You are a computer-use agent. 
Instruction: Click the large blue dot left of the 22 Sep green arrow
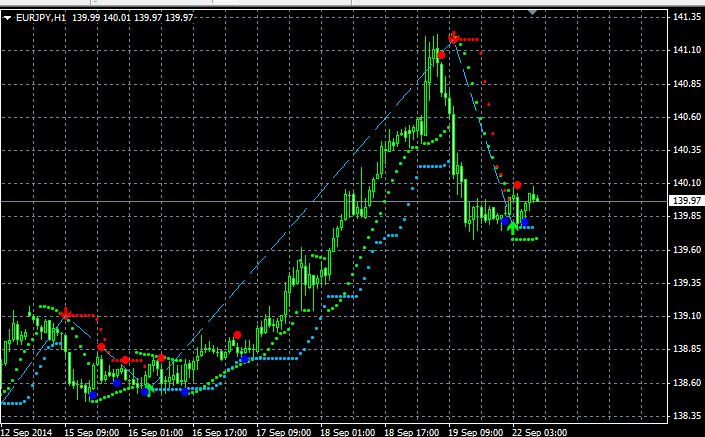point(505,221)
